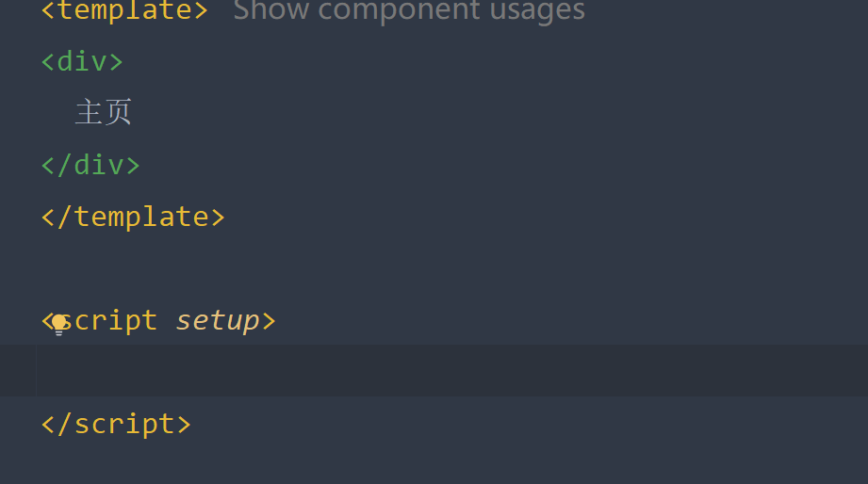This screenshot has width=868, height=484.
Task: Click the 'setup' attribute in script tag
Action: tap(218, 321)
